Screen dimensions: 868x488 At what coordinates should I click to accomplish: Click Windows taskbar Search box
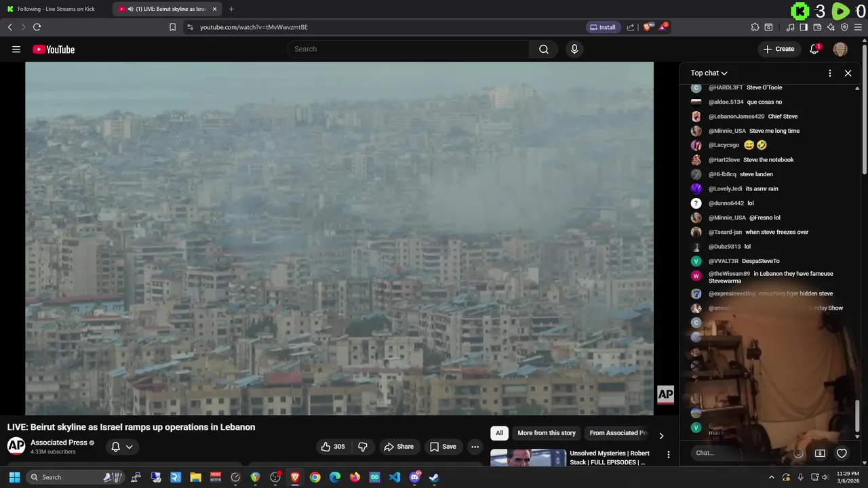(x=75, y=477)
